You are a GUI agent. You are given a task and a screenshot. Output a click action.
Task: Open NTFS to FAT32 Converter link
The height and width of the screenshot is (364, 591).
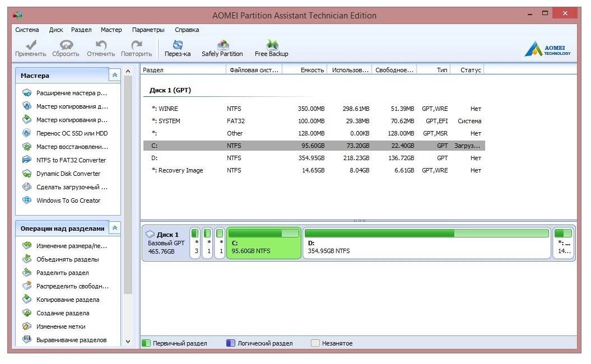(71, 160)
